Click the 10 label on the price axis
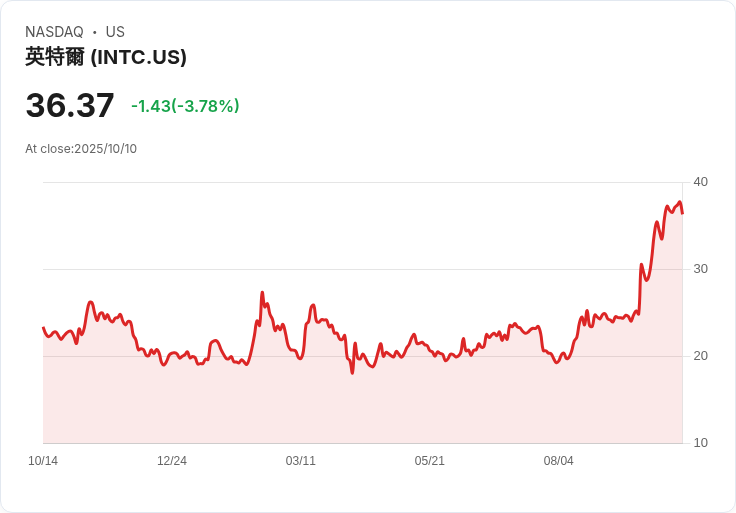 click(x=700, y=443)
